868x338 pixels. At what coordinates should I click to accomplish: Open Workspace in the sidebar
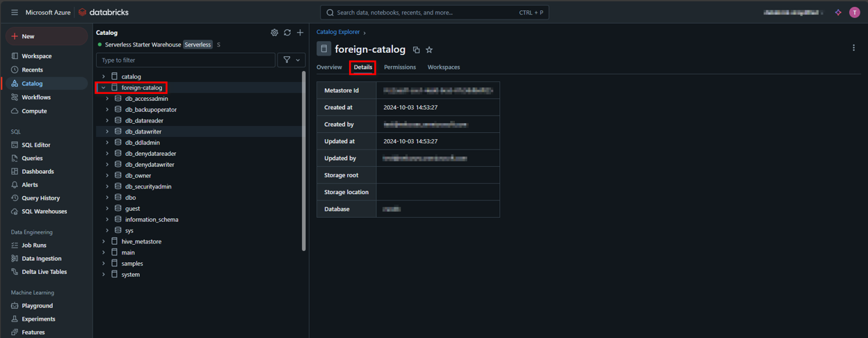tap(47, 56)
